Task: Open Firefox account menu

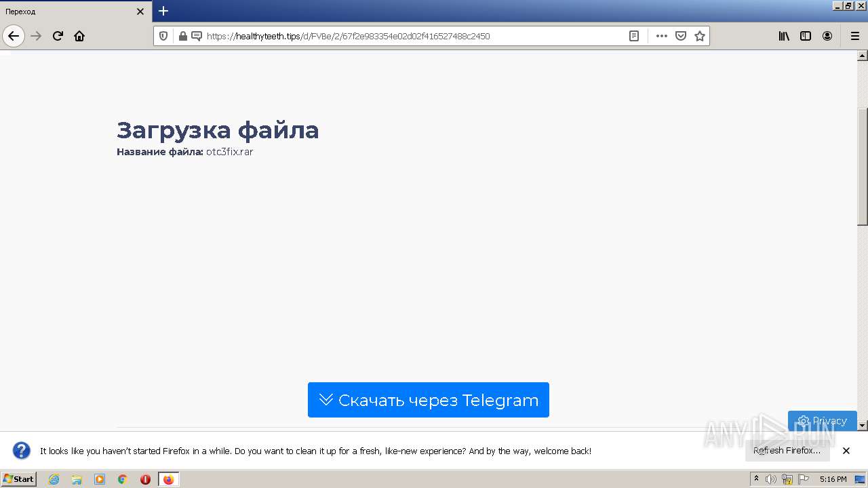Action: pyautogui.click(x=827, y=36)
